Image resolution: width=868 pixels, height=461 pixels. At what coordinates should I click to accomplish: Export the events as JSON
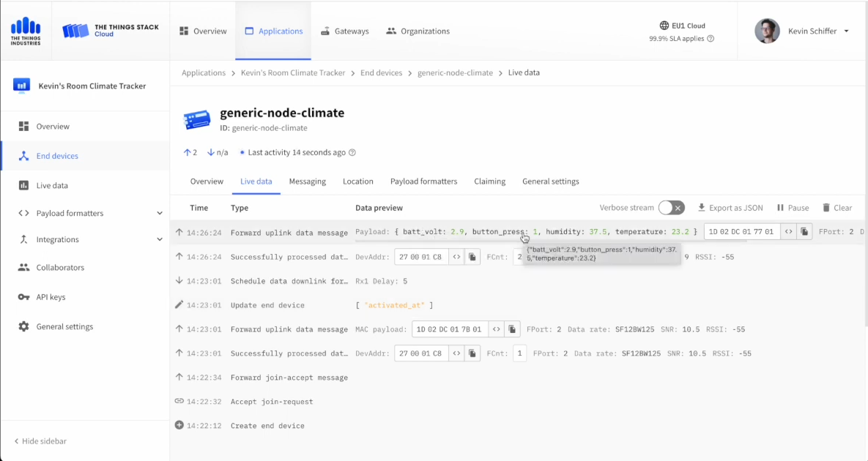pyautogui.click(x=730, y=208)
